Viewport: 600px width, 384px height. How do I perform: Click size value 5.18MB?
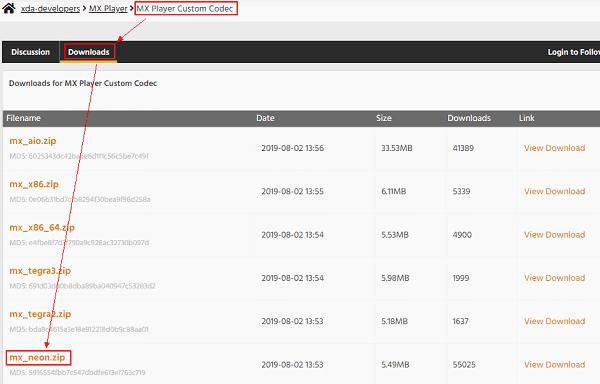[395, 321]
